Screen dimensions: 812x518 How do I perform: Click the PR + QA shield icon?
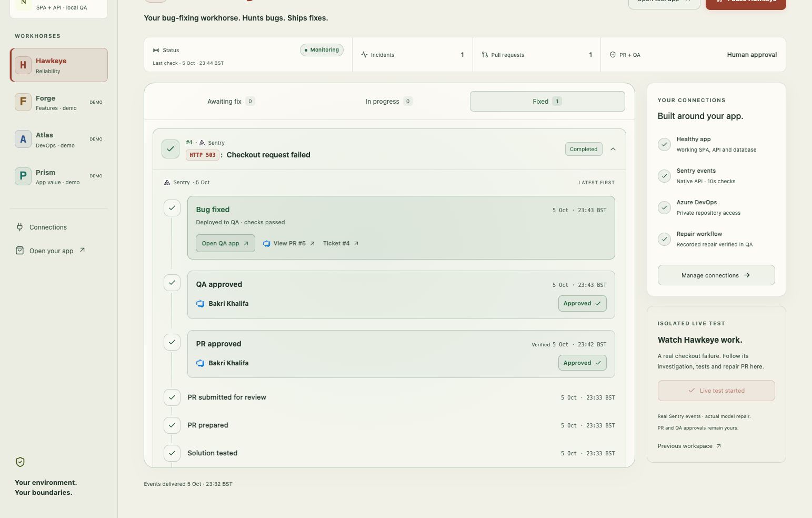tap(613, 55)
